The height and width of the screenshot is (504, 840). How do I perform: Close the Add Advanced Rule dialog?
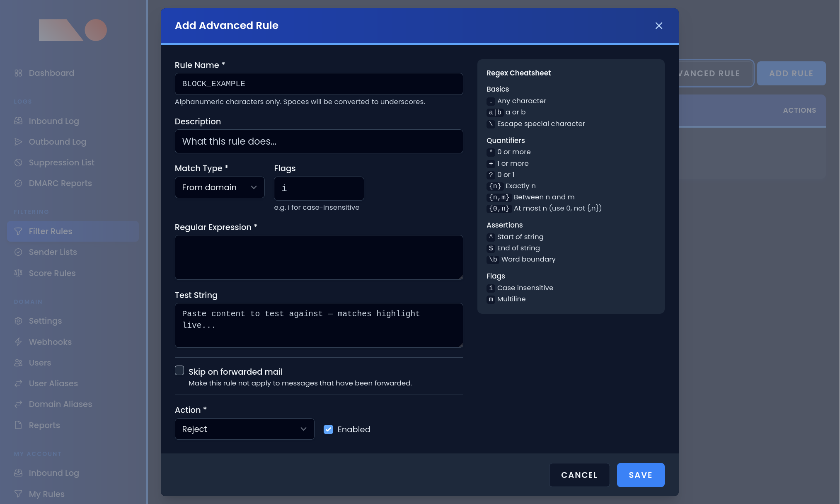point(659,26)
